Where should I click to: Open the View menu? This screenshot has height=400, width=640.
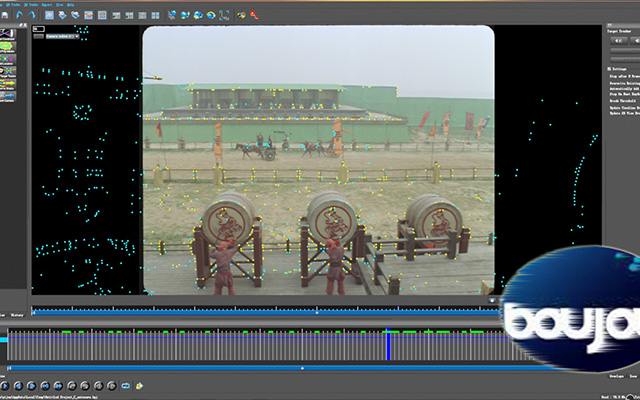pos(60,5)
